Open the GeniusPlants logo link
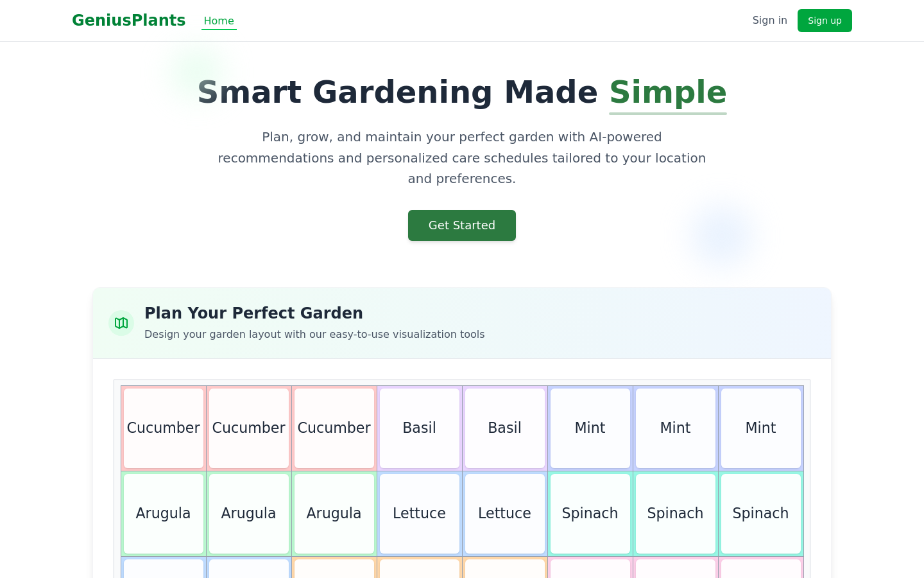 click(129, 21)
